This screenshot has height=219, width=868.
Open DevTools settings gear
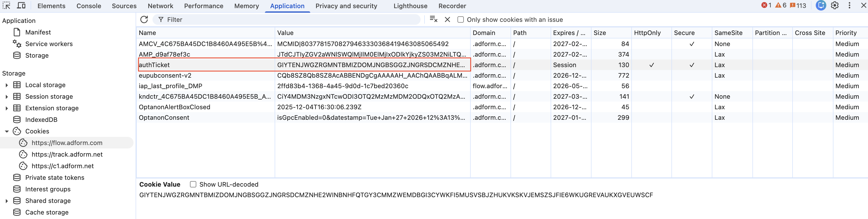point(835,5)
